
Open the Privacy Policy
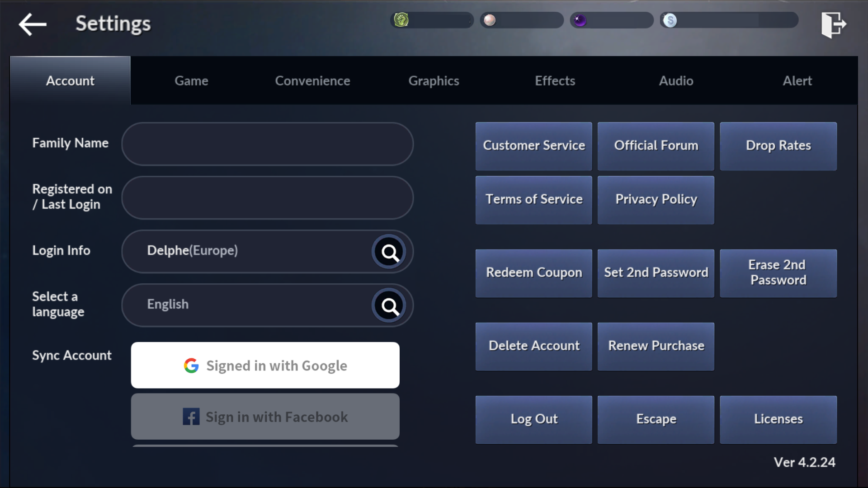pos(656,200)
